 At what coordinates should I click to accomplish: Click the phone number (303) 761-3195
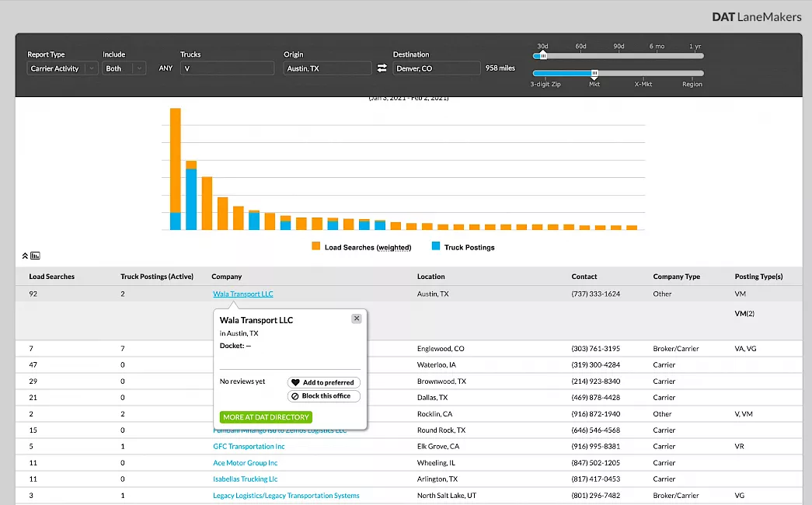[x=595, y=349]
